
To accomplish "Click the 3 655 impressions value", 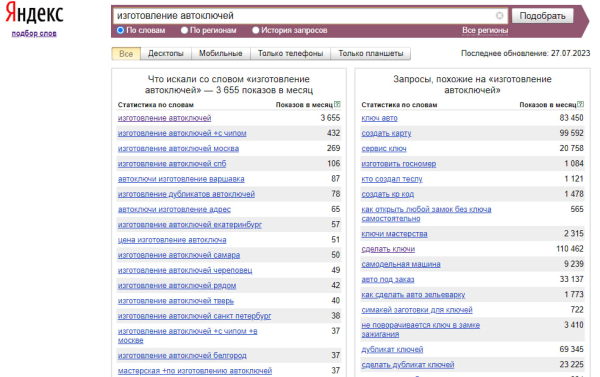I will pyautogui.click(x=330, y=118).
